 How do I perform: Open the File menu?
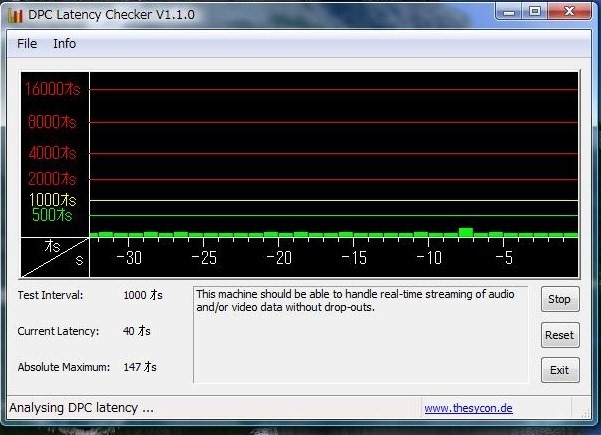tap(27, 44)
